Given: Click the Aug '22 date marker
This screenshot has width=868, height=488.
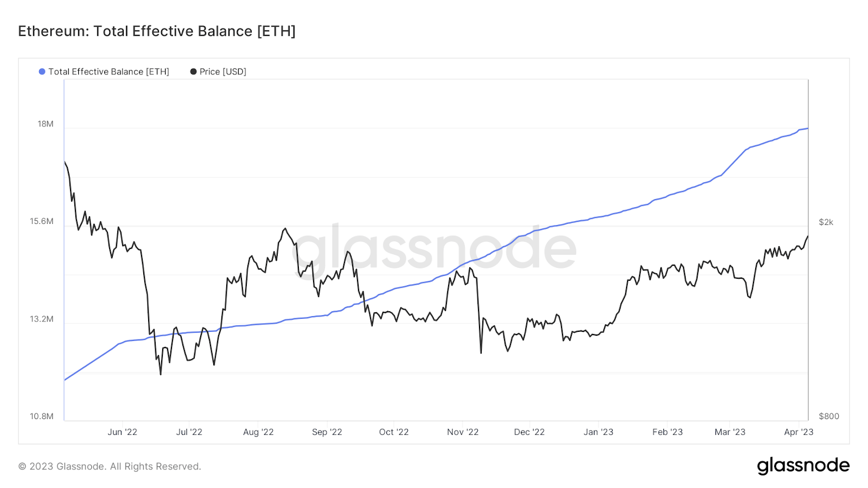Looking at the screenshot, I should [x=258, y=432].
